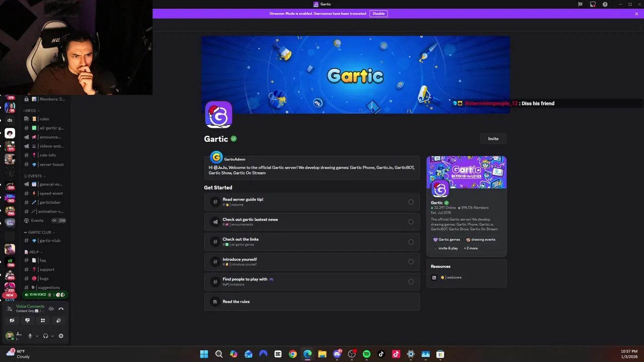Open the welcome resource link
This screenshot has width=644, height=362.
(x=466, y=278)
